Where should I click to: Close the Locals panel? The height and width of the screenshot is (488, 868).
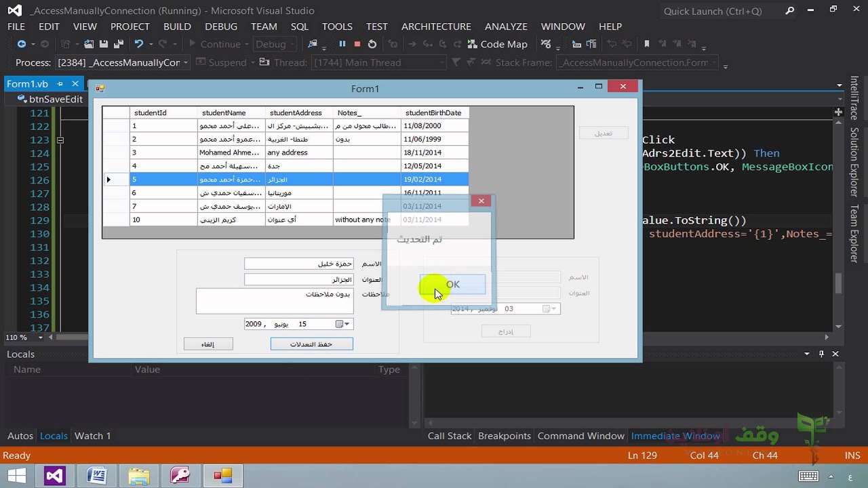click(835, 354)
